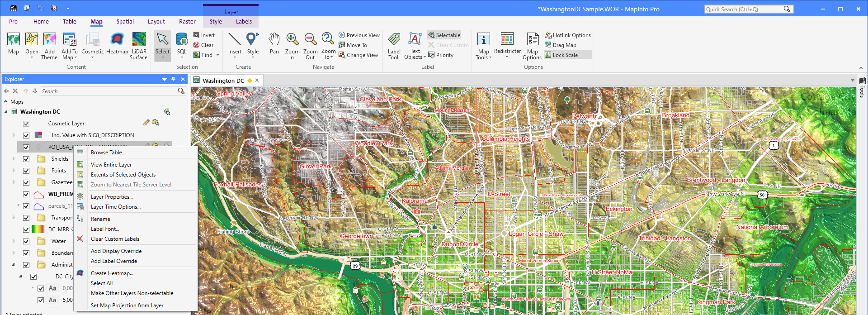Click the parcels blue polygon style swatch

39,206
